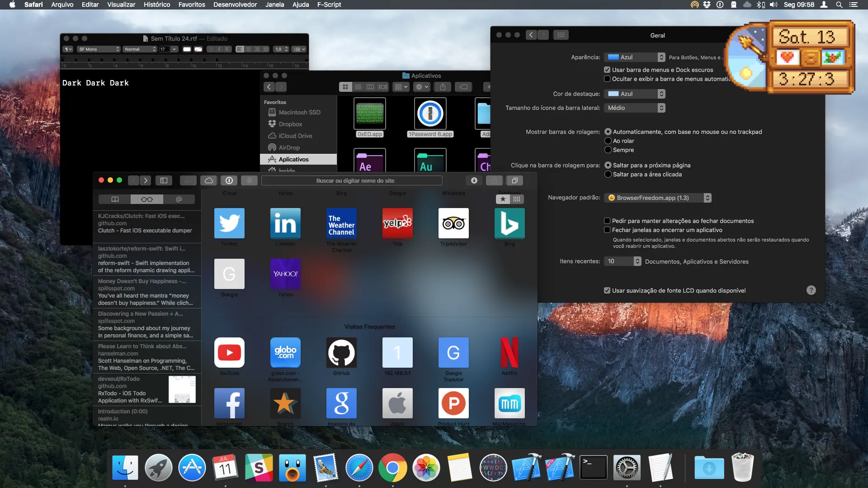Click the TextEdit highlight color swatch
Image resolution: width=868 pixels, height=488 pixels.
[198, 49]
